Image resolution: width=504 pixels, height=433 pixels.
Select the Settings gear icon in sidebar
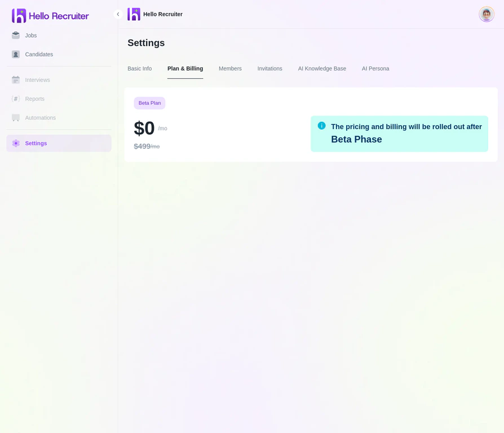pos(15,143)
